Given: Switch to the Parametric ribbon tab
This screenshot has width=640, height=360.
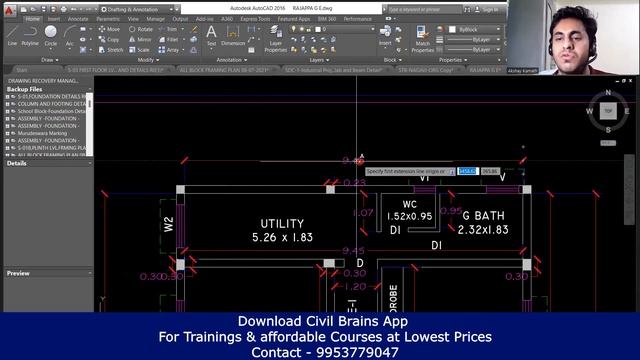Looking at the screenshot, I should [108, 19].
